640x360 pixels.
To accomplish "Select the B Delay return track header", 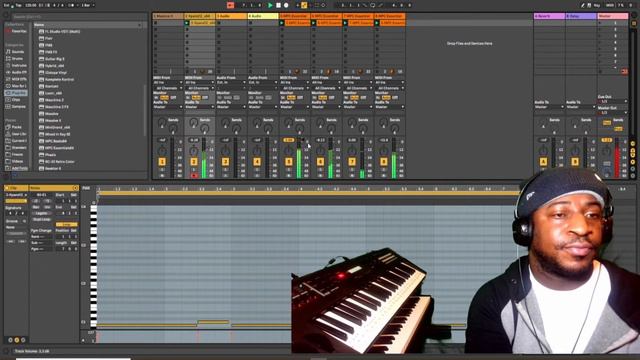I will click(581, 16).
